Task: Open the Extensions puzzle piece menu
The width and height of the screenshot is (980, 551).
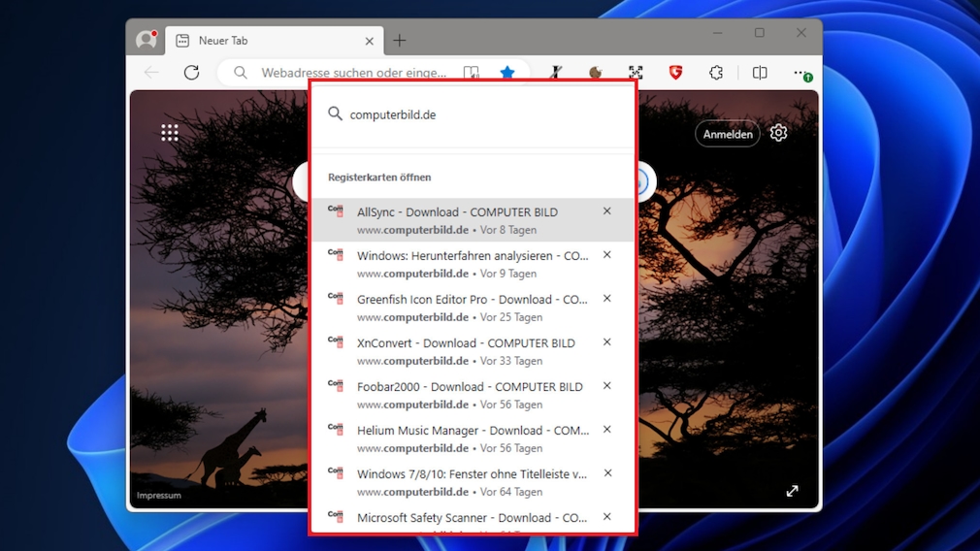Action: pyautogui.click(x=716, y=73)
